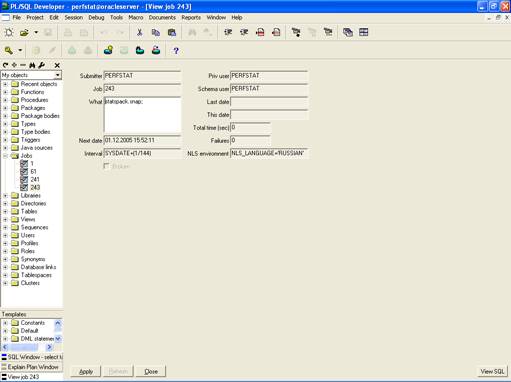Open the Project menu

[35, 17]
